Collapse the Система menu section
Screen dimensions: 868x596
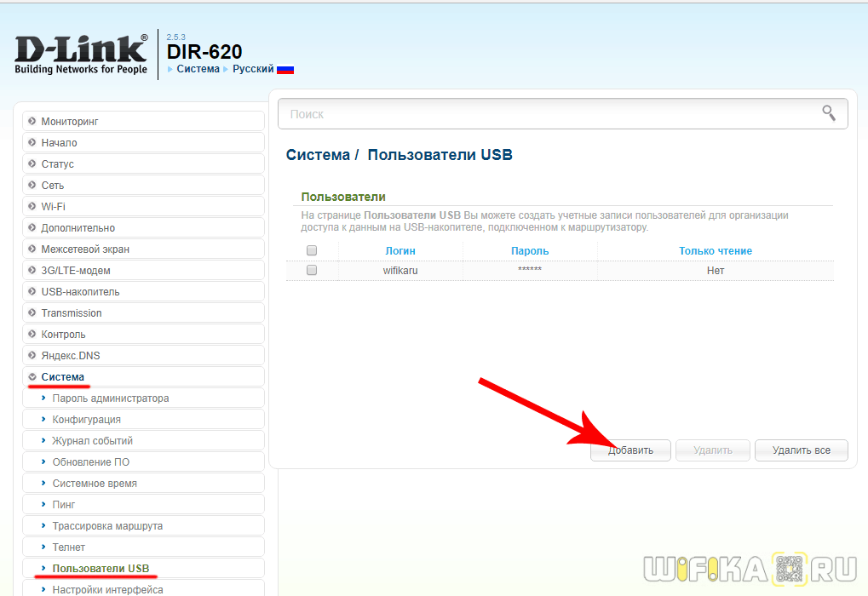[143, 377]
